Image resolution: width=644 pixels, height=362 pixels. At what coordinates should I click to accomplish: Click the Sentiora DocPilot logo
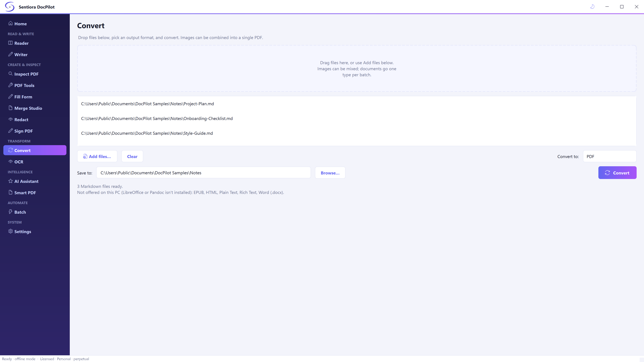pyautogui.click(x=10, y=7)
